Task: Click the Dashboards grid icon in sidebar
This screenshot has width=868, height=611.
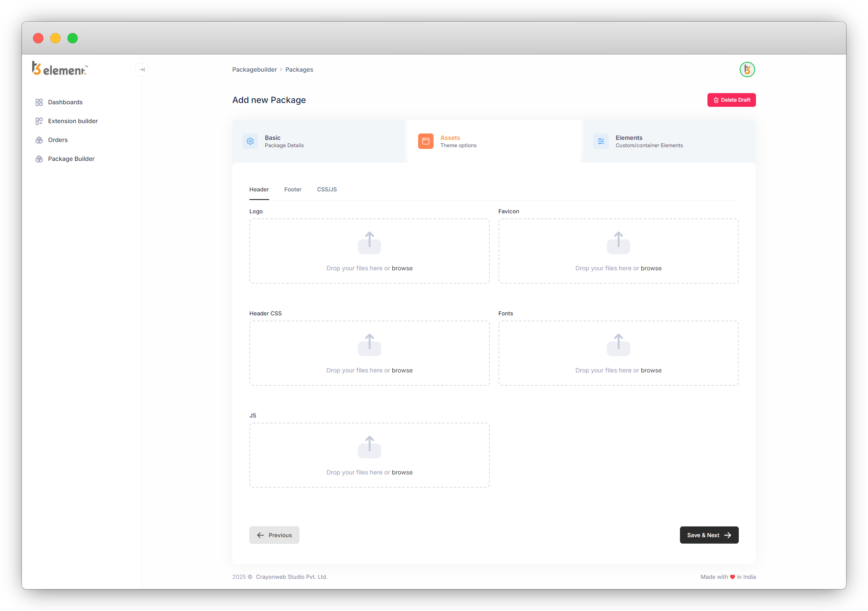Action: pyautogui.click(x=39, y=102)
